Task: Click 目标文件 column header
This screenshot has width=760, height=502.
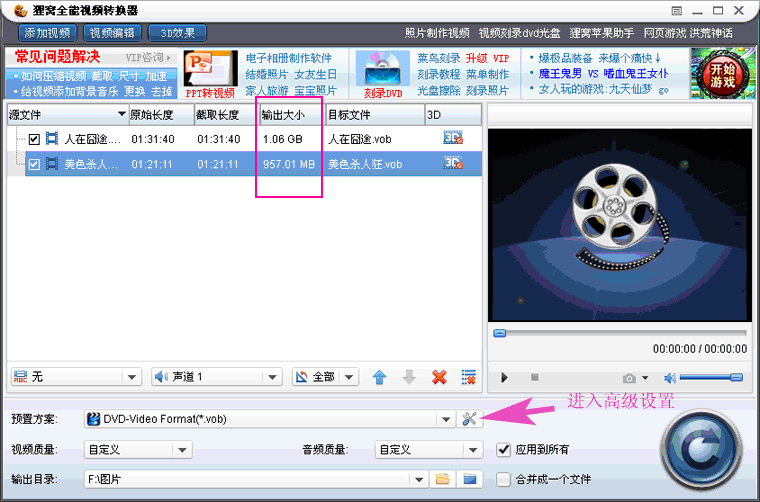Action: [x=375, y=115]
